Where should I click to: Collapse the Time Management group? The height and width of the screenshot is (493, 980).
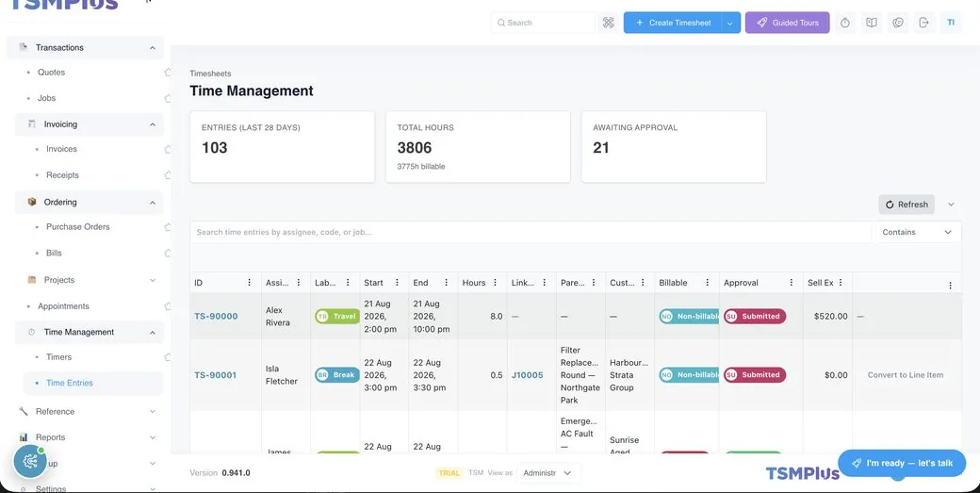coord(153,333)
